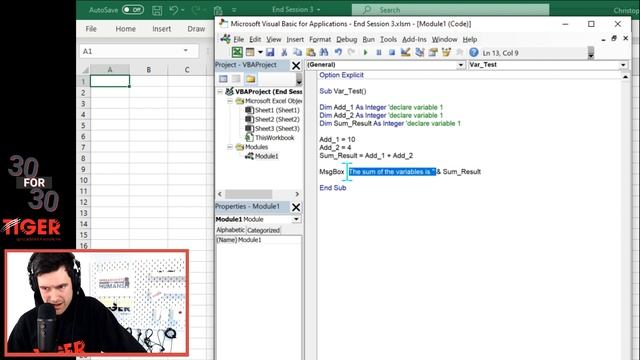Paste from clipboard toolbar icon
Viewport: 640px width, 360px height.
coord(311,52)
